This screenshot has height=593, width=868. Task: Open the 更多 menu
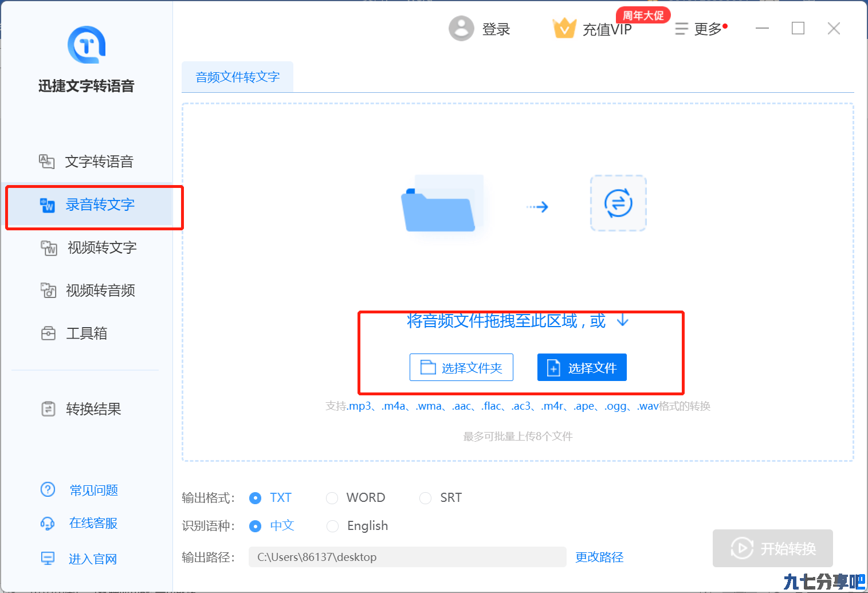708,29
